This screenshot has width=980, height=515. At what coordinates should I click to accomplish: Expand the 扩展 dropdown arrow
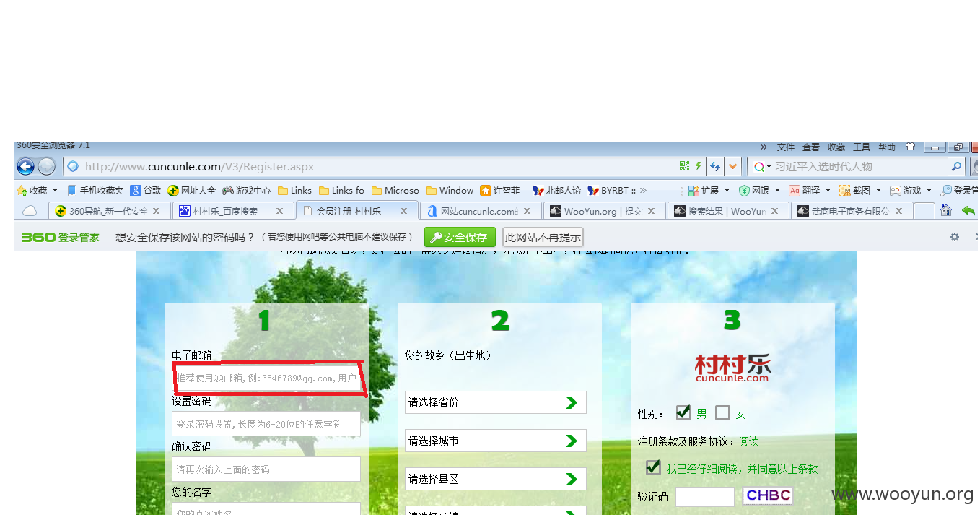pyautogui.click(x=727, y=191)
